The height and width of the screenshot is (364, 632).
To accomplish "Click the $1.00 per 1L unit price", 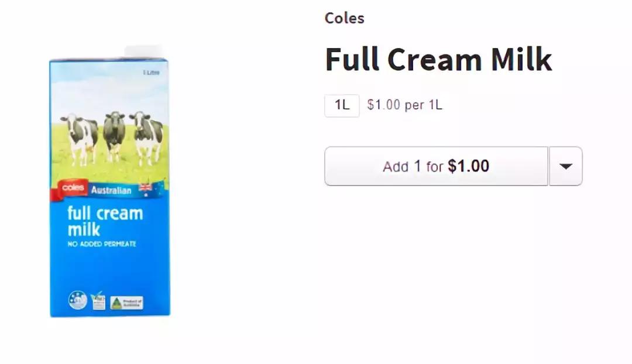I will pyautogui.click(x=404, y=105).
